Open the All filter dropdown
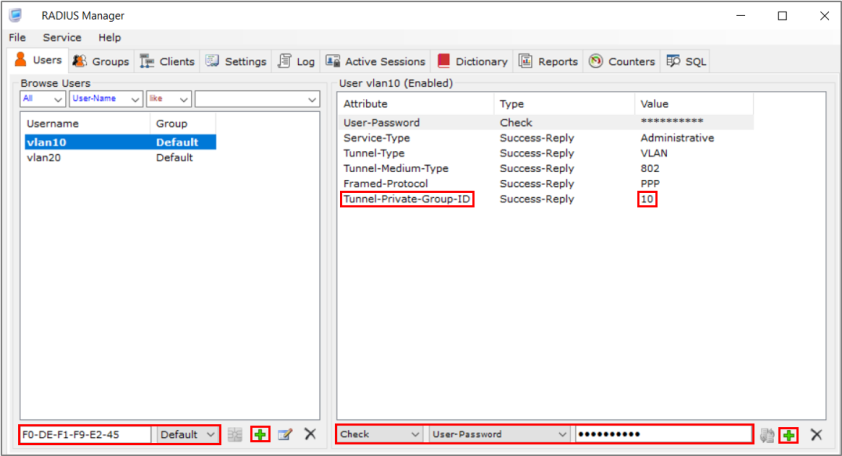The width and height of the screenshot is (842, 456). click(57, 99)
